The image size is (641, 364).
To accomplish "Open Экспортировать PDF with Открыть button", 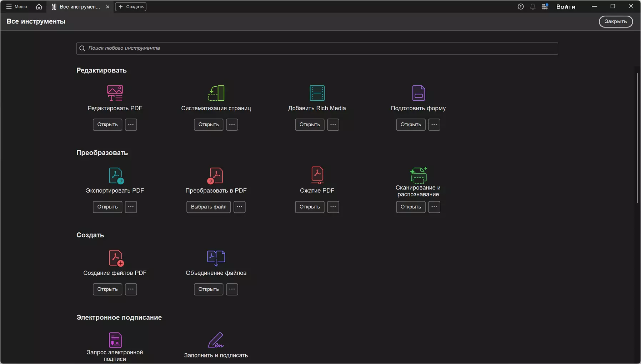I will (107, 207).
